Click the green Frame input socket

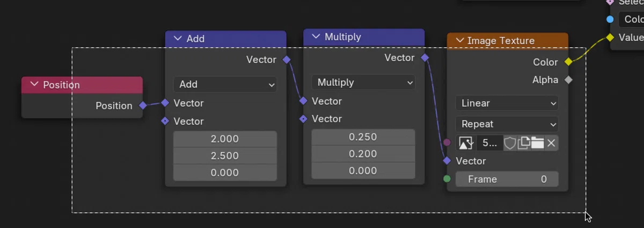(x=447, y=179)
